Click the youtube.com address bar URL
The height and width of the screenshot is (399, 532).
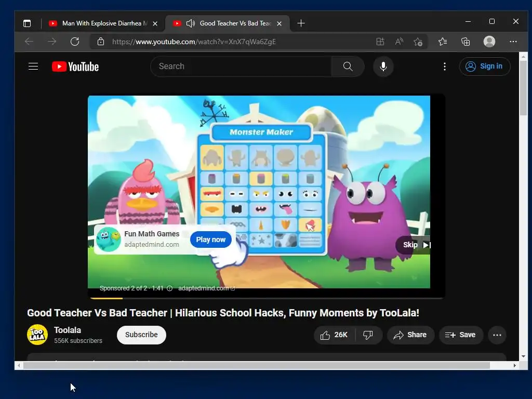194,42
